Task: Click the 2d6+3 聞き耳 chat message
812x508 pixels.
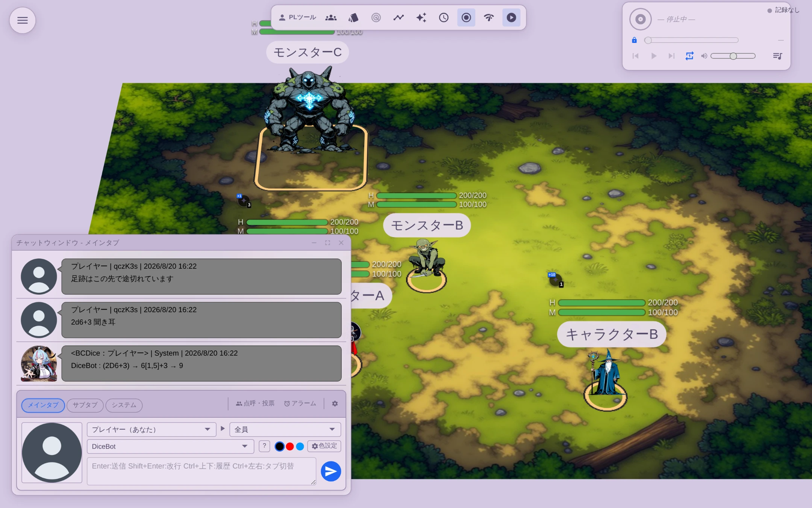Action: 201,320
